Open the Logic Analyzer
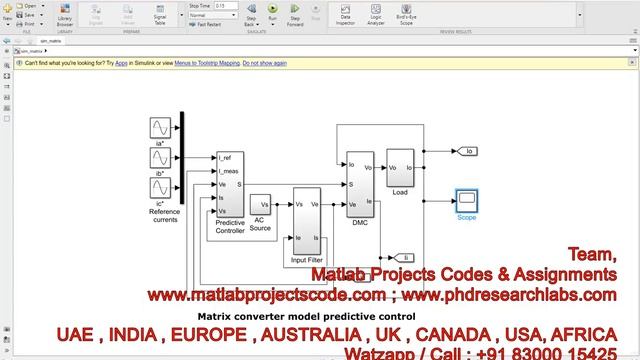This screenshot has height=360, width=640. point(376,15)
